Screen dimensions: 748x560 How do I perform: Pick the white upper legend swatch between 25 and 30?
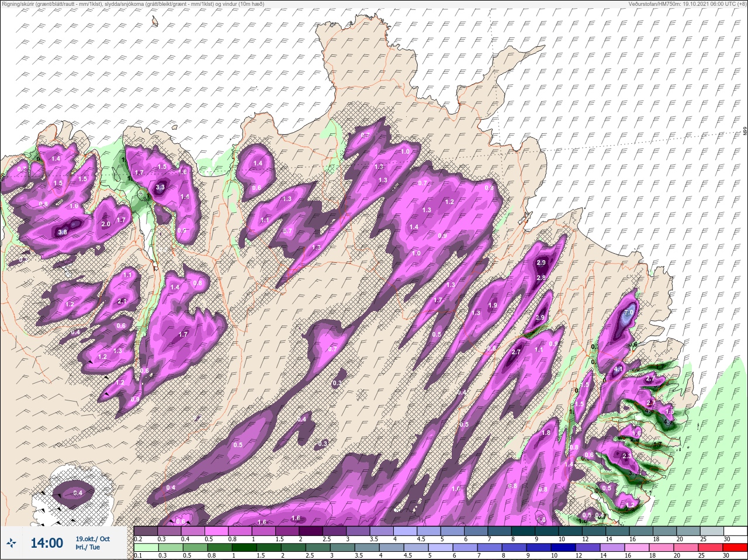(712, 531)
